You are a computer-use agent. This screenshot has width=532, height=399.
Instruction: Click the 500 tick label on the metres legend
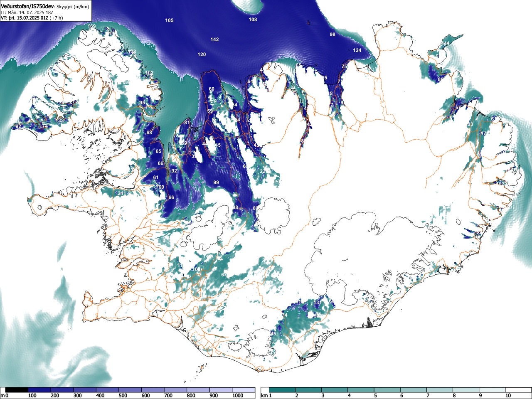tap(123, 396)
